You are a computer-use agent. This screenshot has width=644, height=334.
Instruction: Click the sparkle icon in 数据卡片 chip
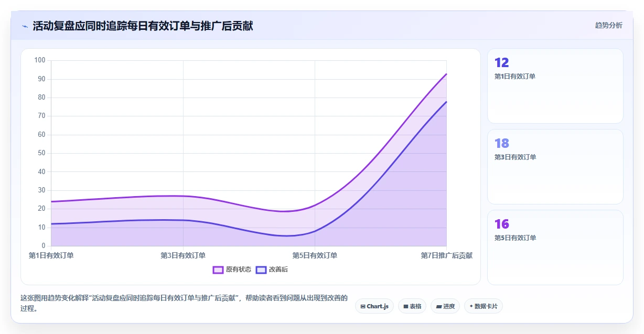coord(471,306)
